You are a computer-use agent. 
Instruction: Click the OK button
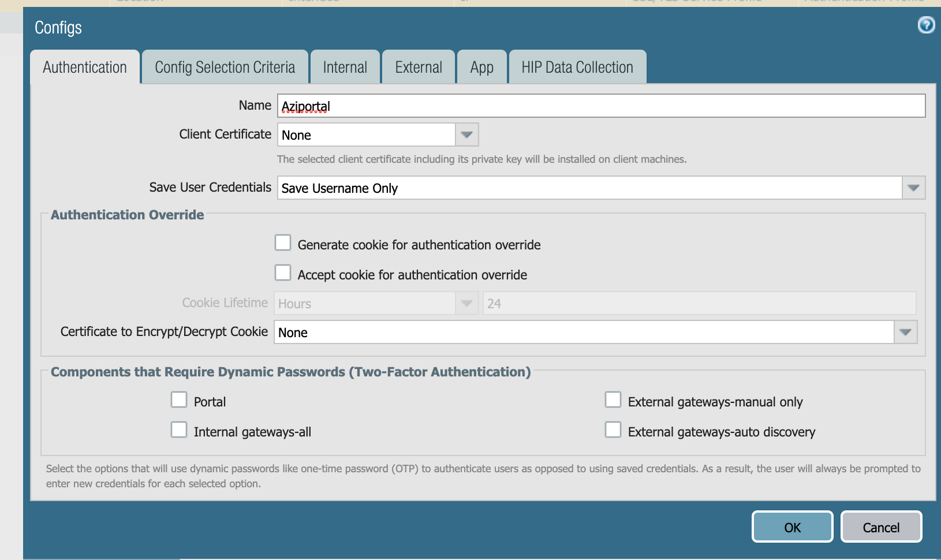(x=792, y=527)
